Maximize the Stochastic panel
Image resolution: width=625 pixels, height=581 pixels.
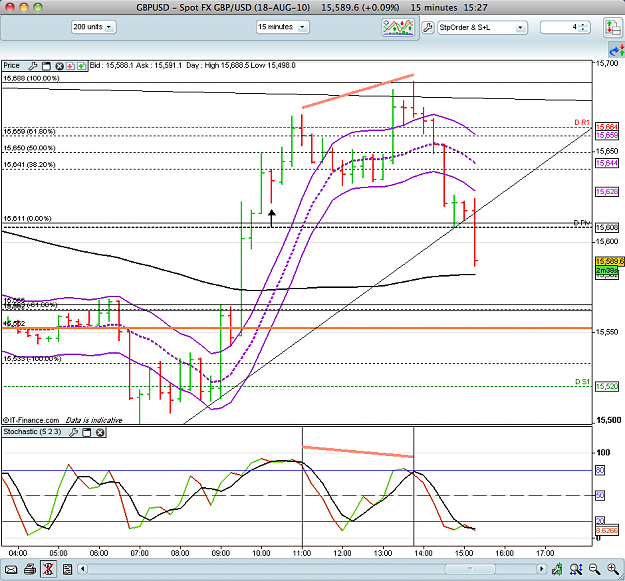[x=86, y=432]
